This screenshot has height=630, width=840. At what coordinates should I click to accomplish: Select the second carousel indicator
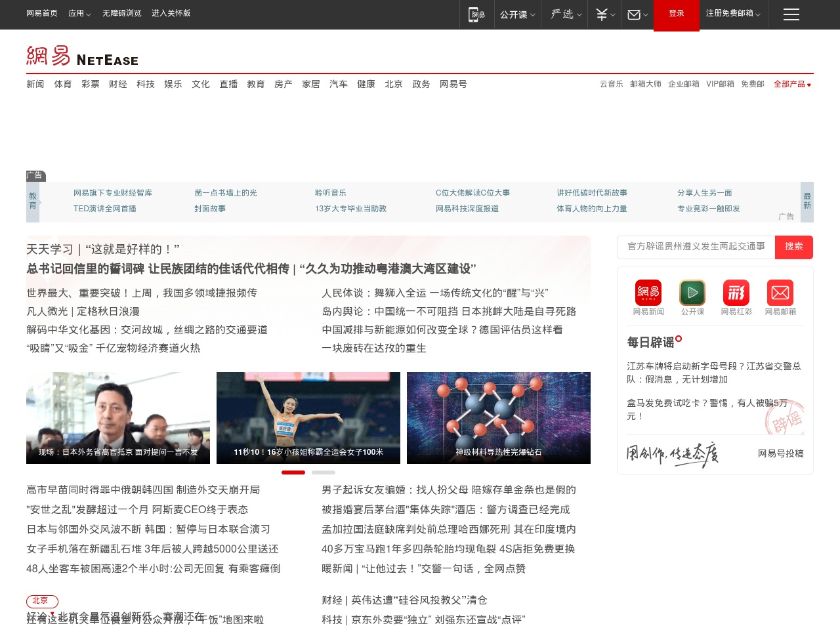(324, 472)
